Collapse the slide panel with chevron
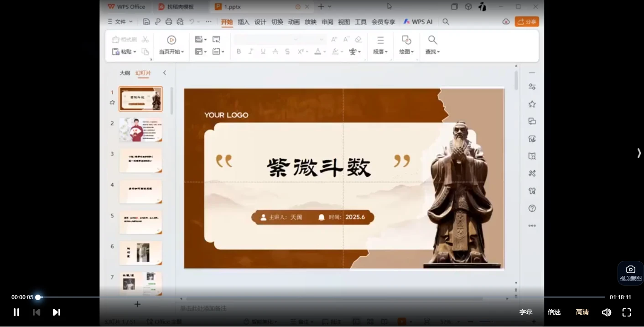644x327 pixels. pyautogui.click(x=165, y=73)
